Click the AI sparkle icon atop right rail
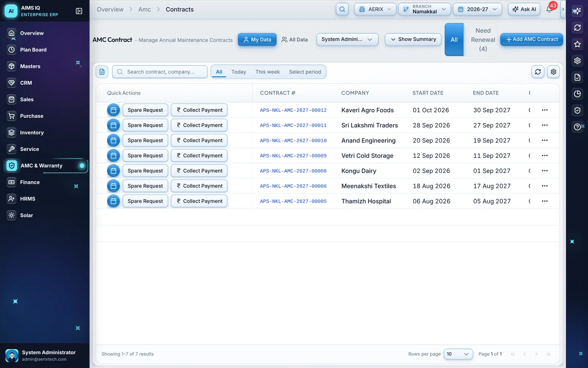The height and width of the screenshot is (368, 588). (x=577, y=11)
